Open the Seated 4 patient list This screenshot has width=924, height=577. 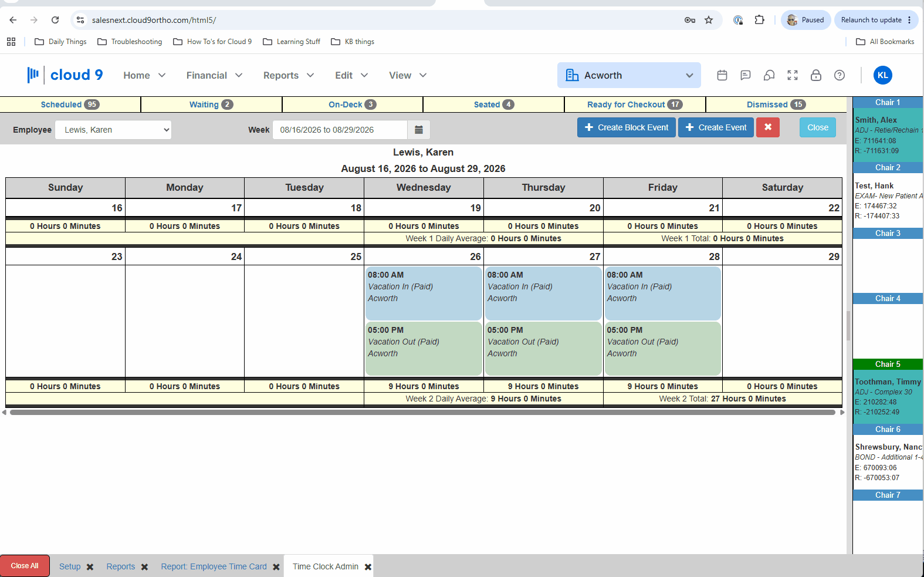click(x=493, y=104)
